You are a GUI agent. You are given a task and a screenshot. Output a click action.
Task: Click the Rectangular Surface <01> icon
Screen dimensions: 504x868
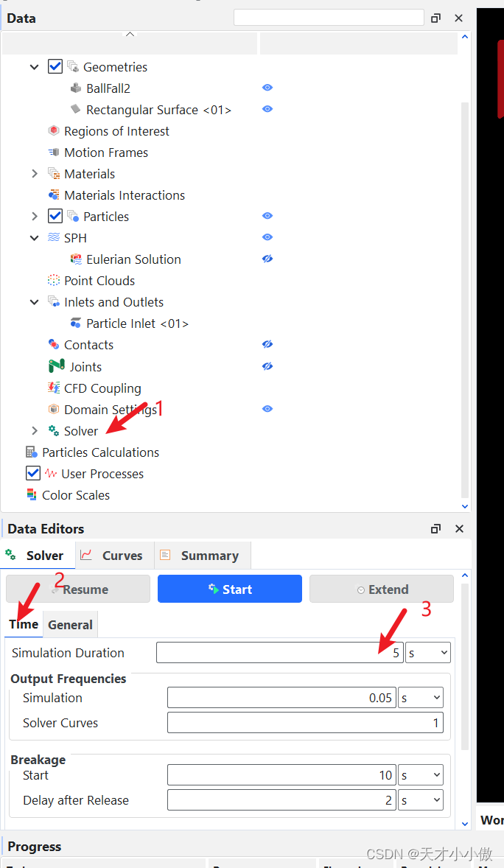[x=76, y=109]
